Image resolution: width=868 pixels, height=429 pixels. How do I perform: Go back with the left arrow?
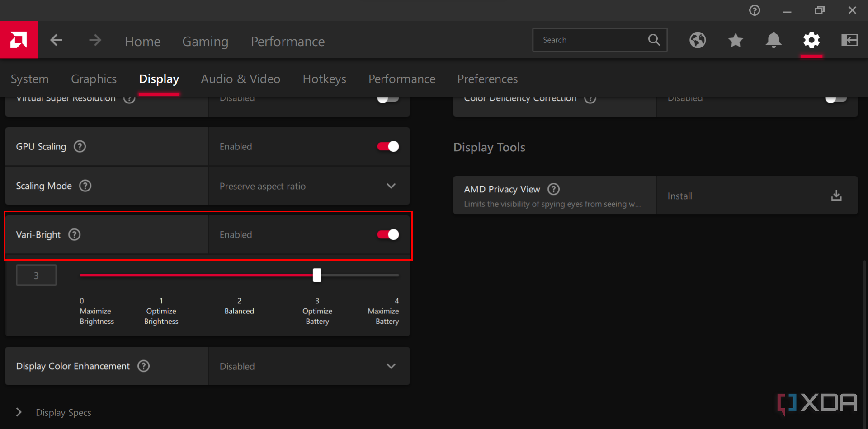pyautogui.click(x=56, y=40)
